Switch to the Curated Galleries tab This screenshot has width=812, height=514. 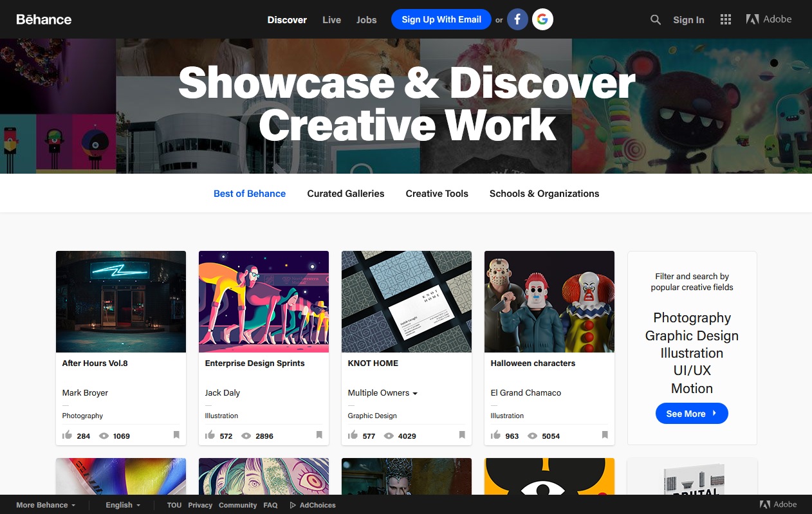coord(346,194)
